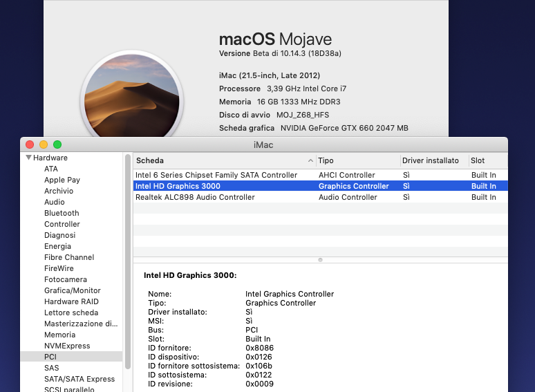
Task: Select Intel 6 Series Chipset SATA Controller row
Action: [x=321, y=175]
